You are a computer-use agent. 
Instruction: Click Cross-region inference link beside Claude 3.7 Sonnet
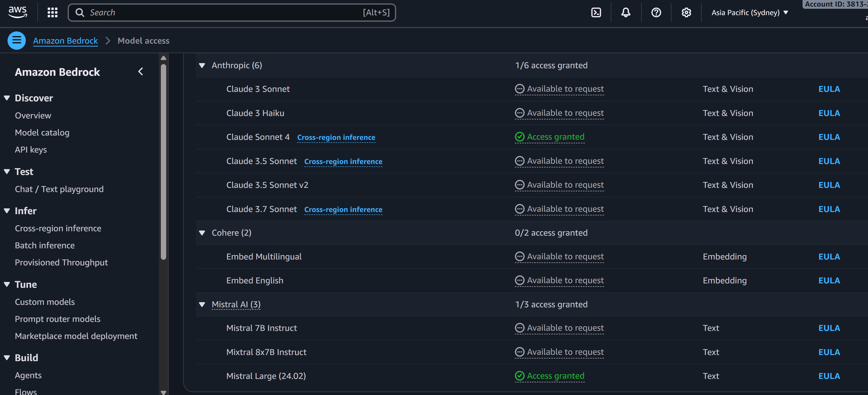tap(343, 209)
